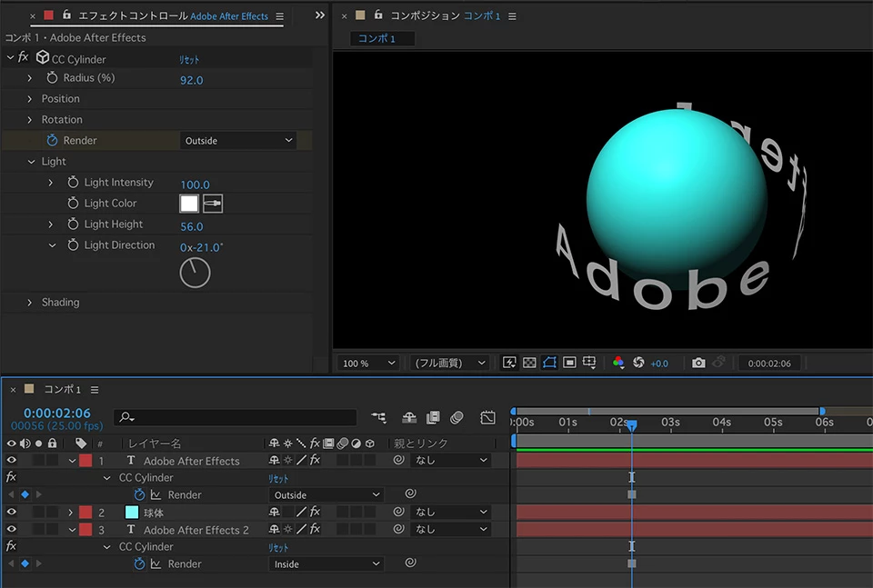
Task: Toggle the Render property stopwatch in Effect Controls
Action: pos(52,140)
